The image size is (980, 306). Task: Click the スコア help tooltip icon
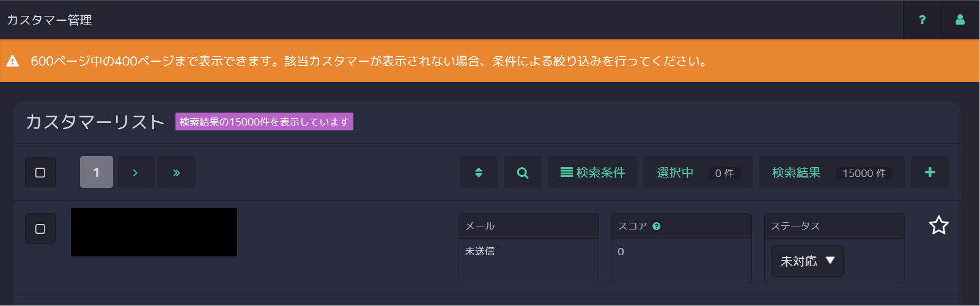point(656,226)
